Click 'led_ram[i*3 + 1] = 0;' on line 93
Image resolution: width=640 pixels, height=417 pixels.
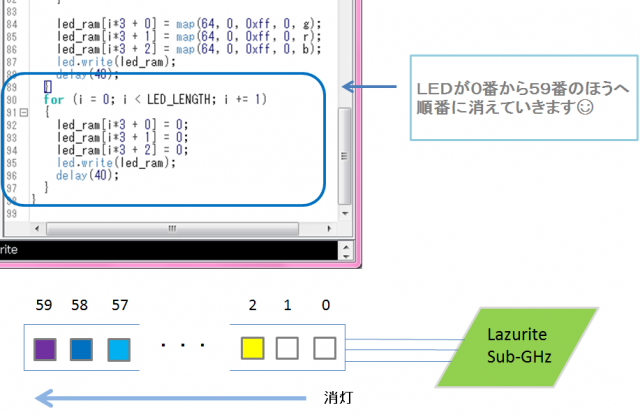[x=122, y=137]
